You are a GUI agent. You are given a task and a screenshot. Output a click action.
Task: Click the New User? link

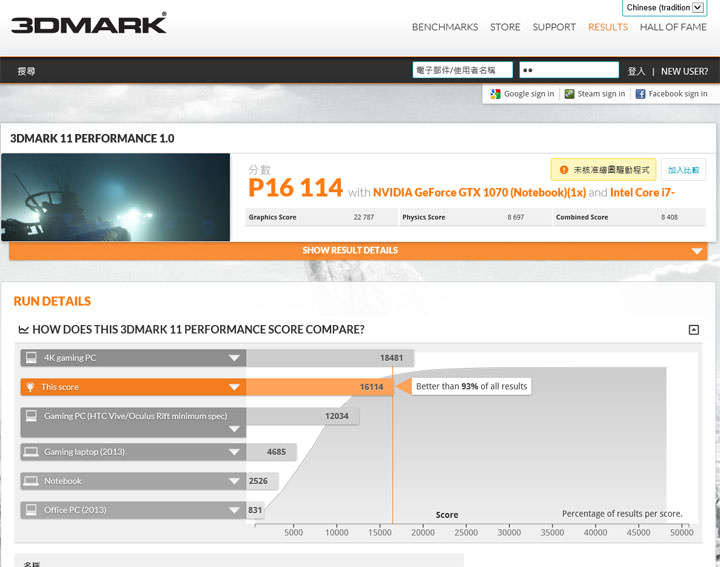click(x=684, y=71)
